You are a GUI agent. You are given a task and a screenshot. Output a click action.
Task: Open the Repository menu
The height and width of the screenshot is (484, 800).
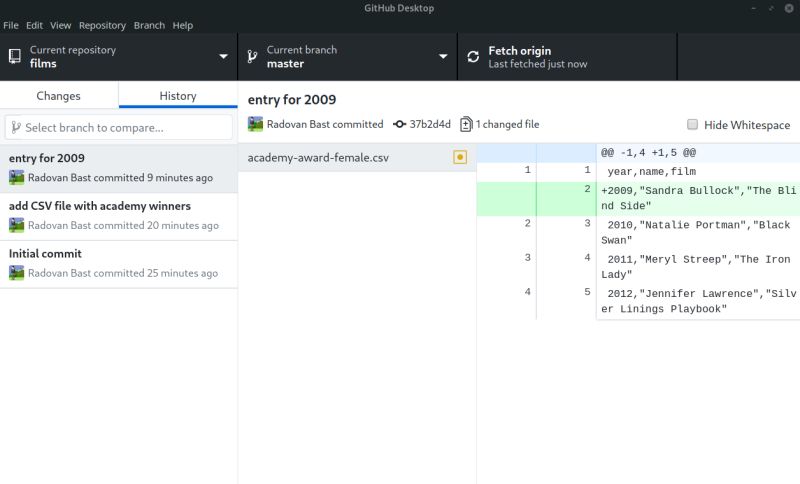coord(102,26)
